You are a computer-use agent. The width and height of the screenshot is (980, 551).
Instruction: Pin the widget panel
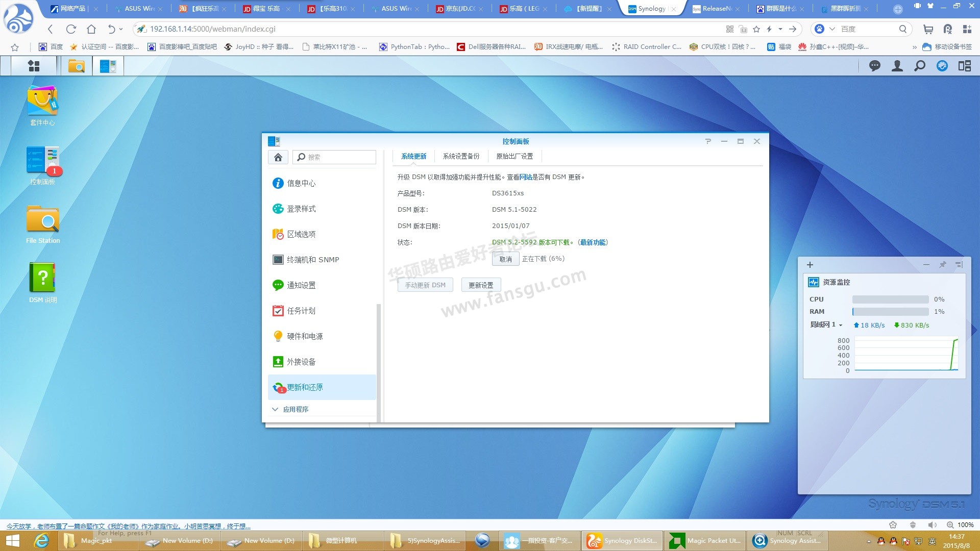click(942, 264)
